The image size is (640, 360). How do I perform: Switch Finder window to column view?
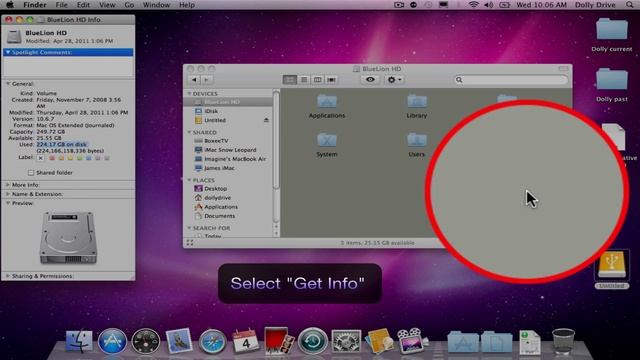[317, 80]
